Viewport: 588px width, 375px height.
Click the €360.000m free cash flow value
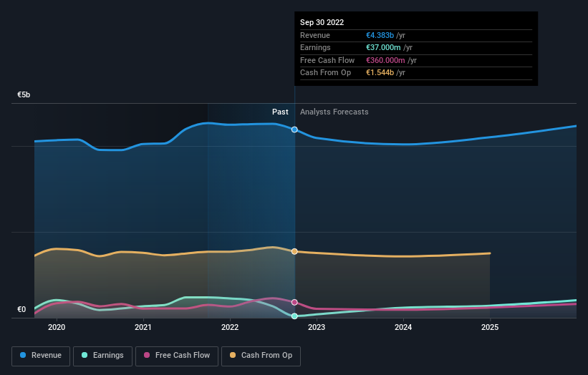click(x=385, y=60)
